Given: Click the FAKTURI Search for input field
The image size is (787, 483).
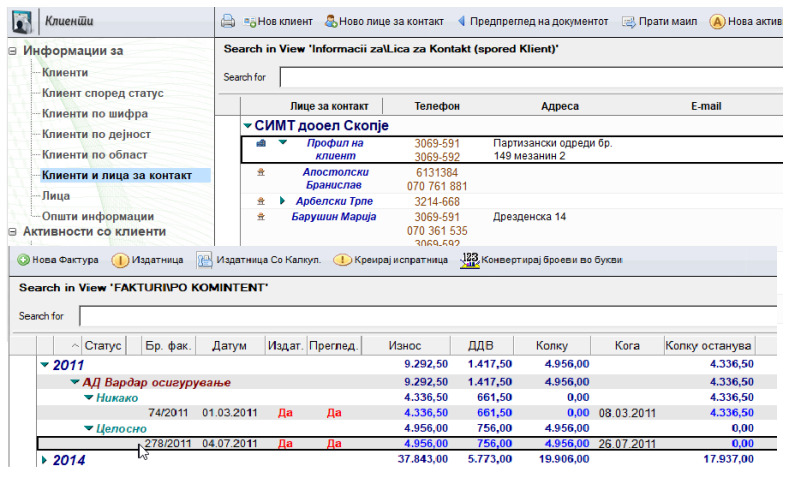Looking at the screenshot, I should [428, 316].
